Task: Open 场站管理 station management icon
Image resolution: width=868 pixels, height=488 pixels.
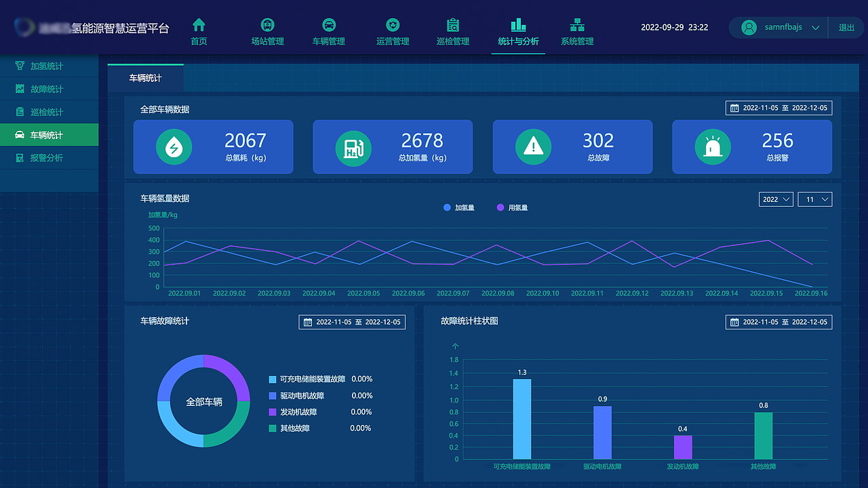Action: point(267,25)
